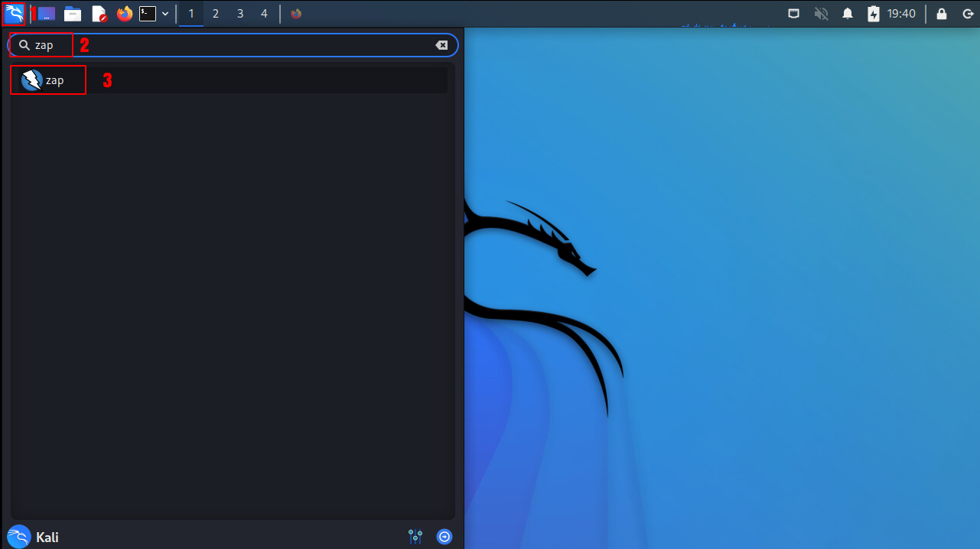980x549 pixels.
Task: Click inside the zap search field
Action: pyautogui.click(x=230, y=45)
